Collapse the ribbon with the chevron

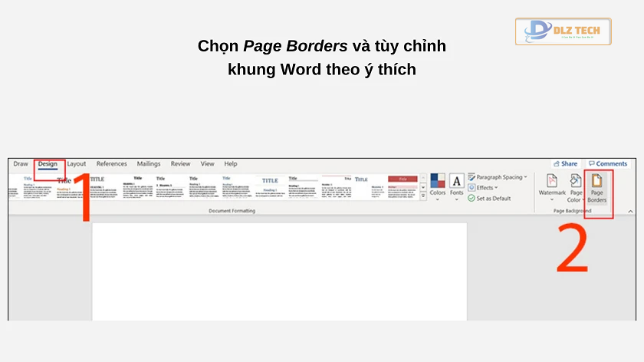630,211
